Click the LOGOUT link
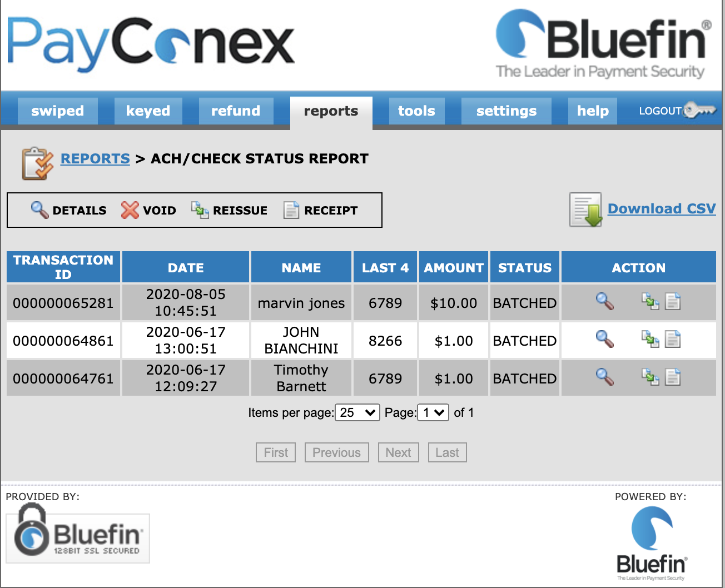Screen dimensions: 725x588 point(660,111)
